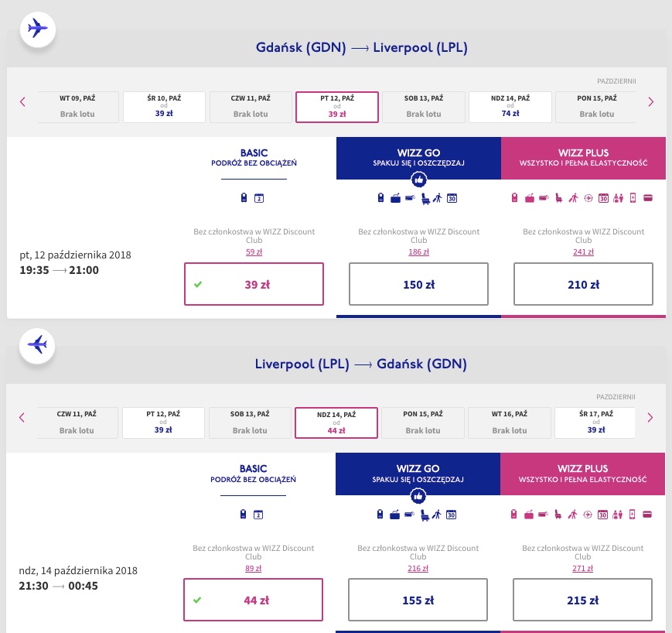Image resolution: width=672 pixels, height=633 pixels.
Task: Select the outbound BASIC 39 zł fare
Action: pyautogui.click(x=254, y=284)
